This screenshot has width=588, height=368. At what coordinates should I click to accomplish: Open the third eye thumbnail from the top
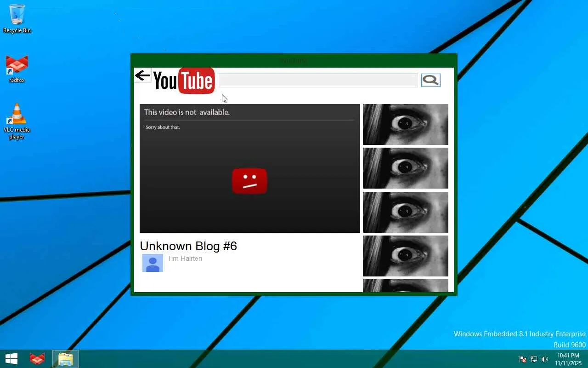click(x=406, y=212)
